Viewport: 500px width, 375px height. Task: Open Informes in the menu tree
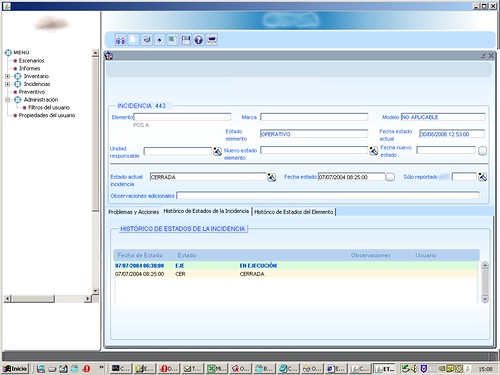29,68
